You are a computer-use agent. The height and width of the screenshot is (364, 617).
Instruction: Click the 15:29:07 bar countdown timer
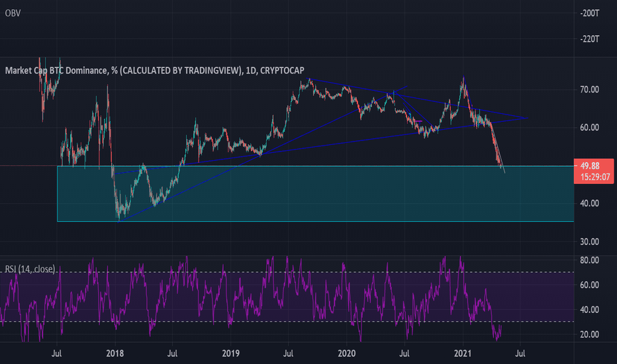(x=595, y=177)
